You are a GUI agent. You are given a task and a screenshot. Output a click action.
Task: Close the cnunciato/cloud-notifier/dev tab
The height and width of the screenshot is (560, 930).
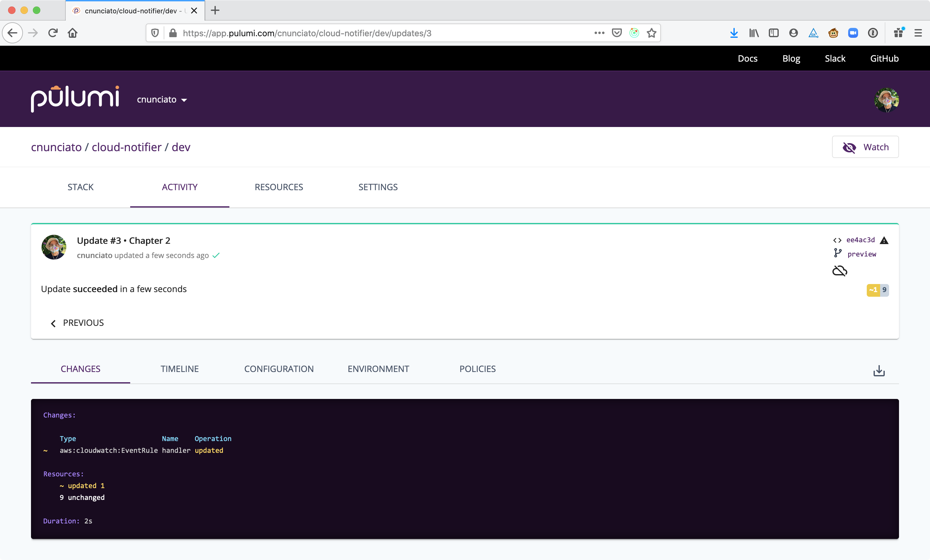click(194, 11)
